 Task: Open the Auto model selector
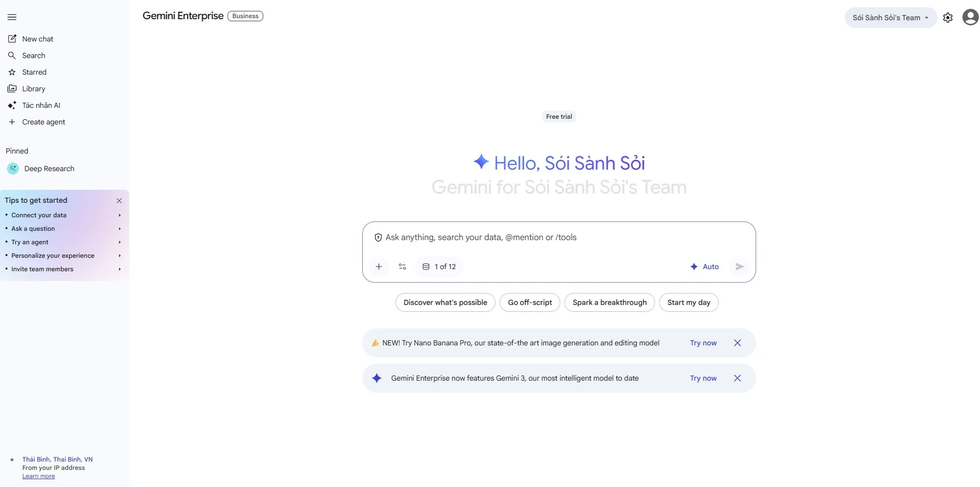point(705,266)
